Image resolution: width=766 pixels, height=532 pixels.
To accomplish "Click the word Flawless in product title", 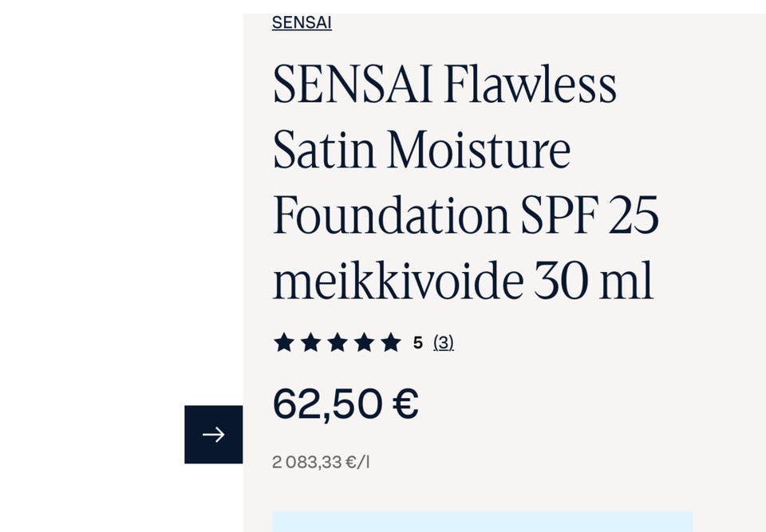I will tap(530, 85).
